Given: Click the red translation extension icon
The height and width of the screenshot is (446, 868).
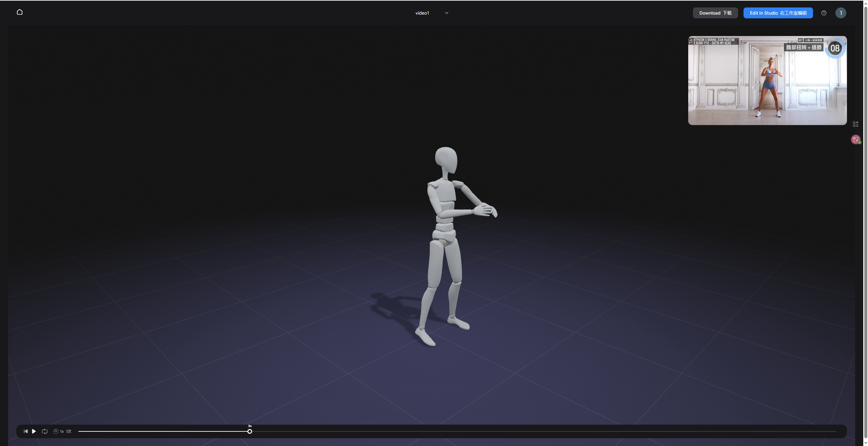Looking at the screenshot, I should pyautogui.click(x=855, y=140).
